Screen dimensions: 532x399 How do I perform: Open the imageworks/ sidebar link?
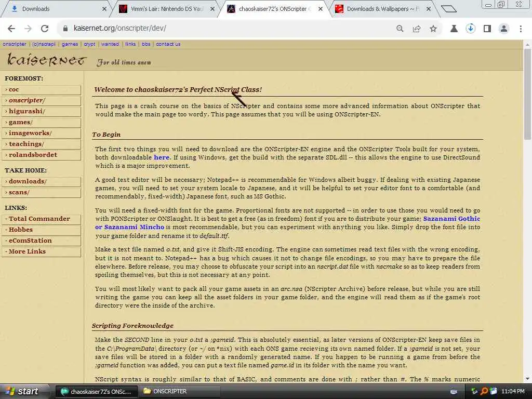42,133
